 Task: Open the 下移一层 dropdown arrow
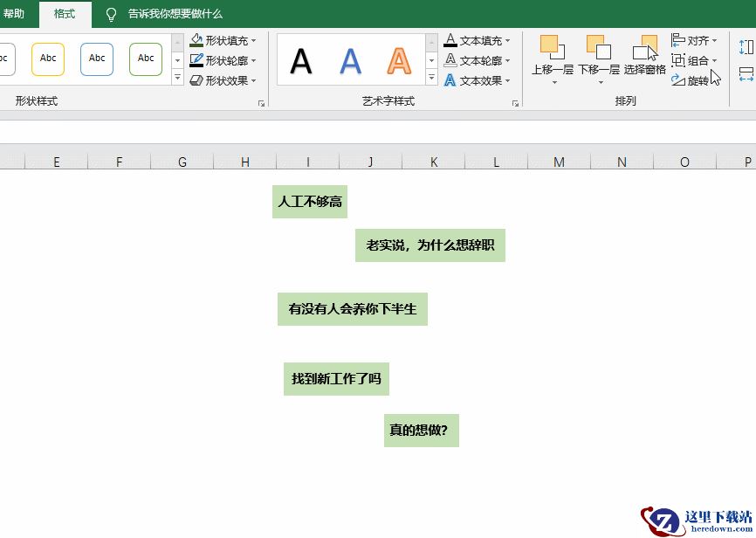pyautogui.click(x=601, y=82)
